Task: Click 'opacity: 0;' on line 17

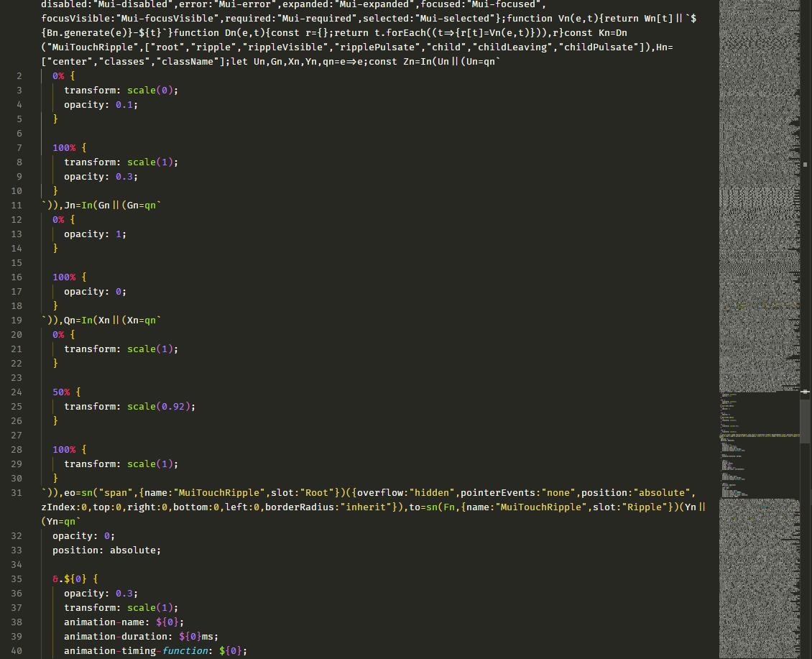Action: [96, 292]
